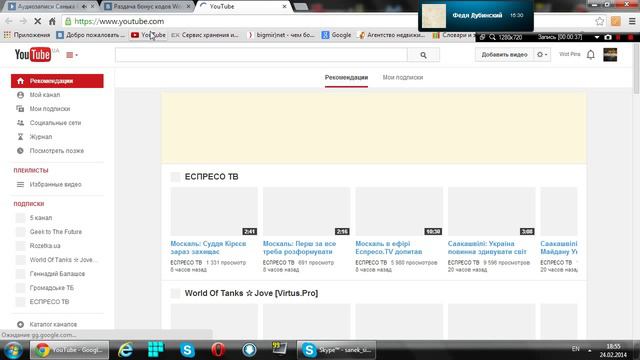This screenshot has height=360, width=640.
Task: Open video Москаль: Перш за все треба розформувати
Action: pos(299,247)
